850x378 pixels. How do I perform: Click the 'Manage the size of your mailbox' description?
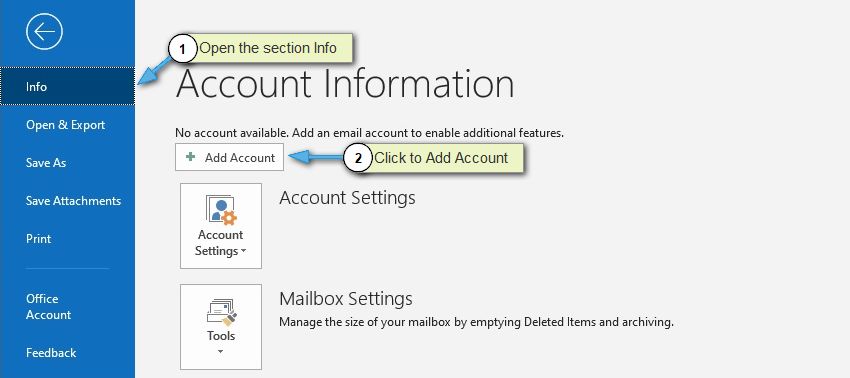coord(476,322)
